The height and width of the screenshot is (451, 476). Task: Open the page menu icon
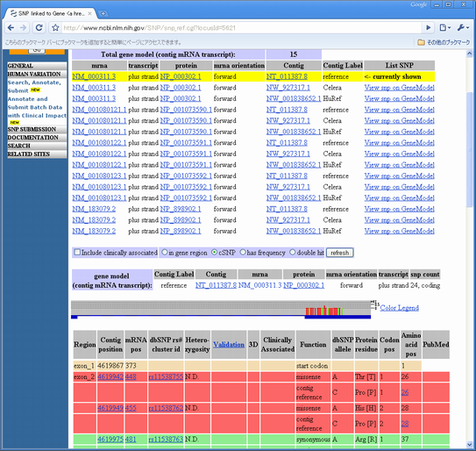445,28
